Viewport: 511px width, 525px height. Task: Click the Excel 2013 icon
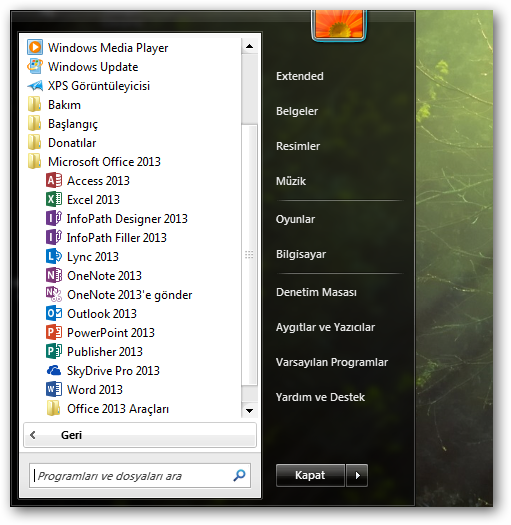click(x=54, y=200)
